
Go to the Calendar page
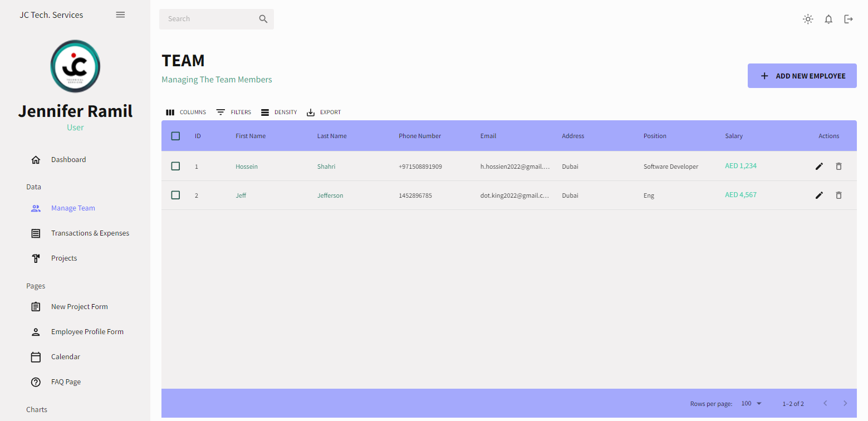pos(65,357)
